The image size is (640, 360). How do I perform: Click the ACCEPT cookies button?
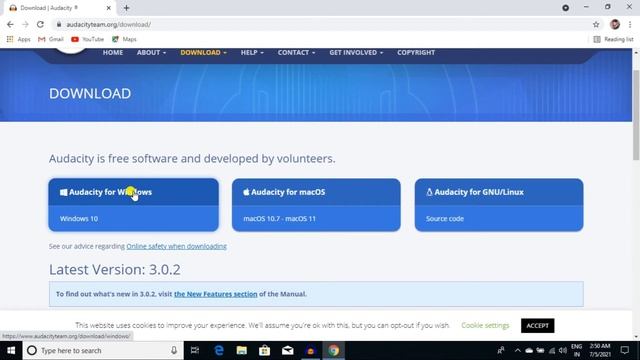coord(538,326)
